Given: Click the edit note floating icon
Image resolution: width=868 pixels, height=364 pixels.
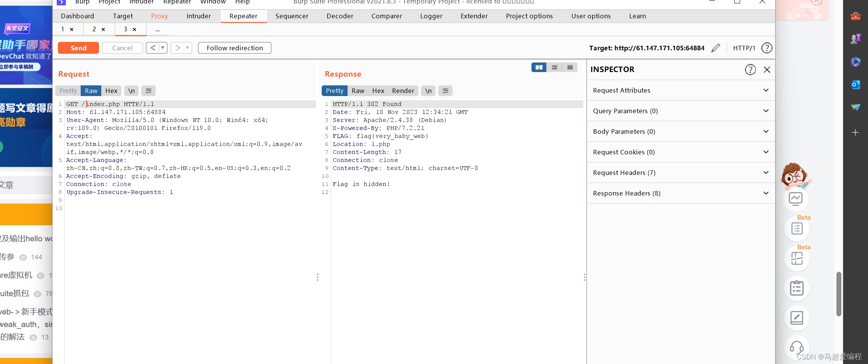Looking at the screenshot, I should 796,317.
